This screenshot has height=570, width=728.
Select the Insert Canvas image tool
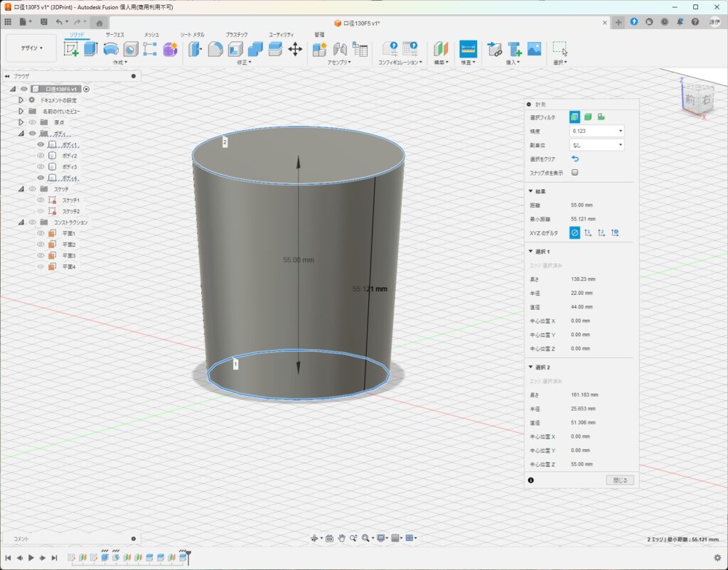click(535, 49)
